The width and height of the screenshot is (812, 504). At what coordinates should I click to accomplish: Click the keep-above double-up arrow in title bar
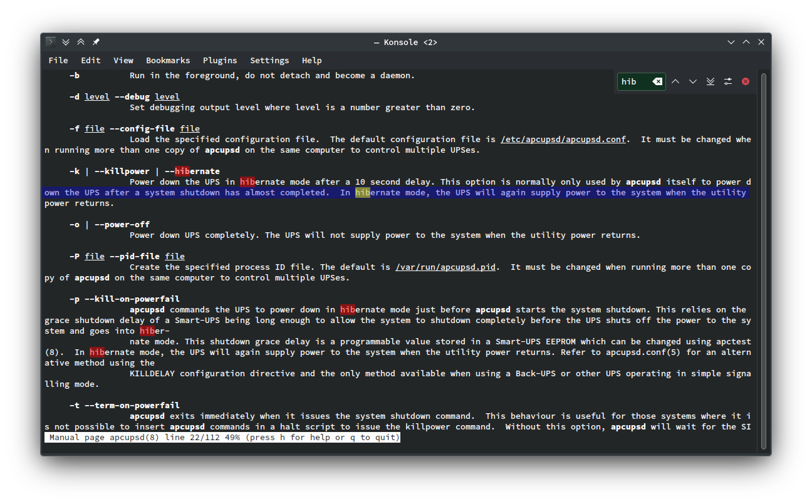click(81, 42)
